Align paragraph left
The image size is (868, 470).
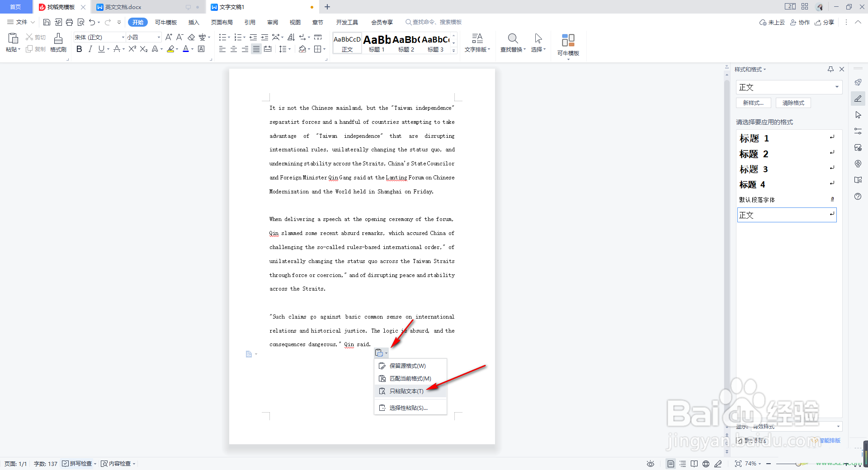tap(222, 49)
